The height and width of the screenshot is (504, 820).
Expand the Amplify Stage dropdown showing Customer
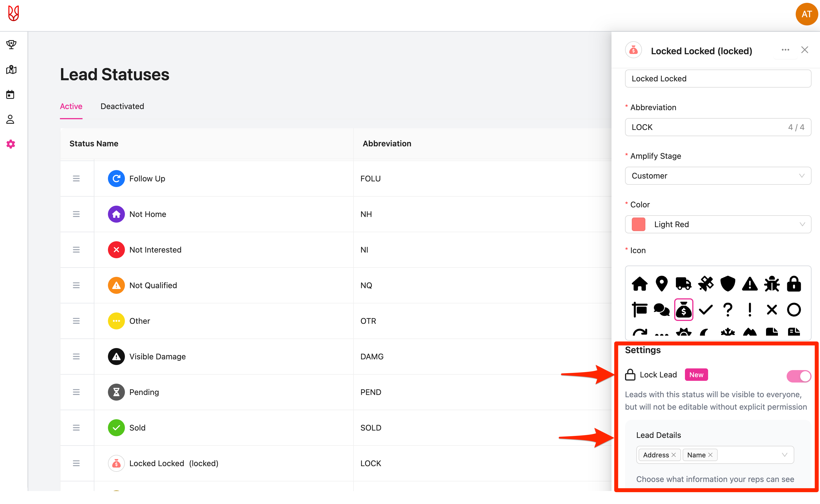click(x=718, y=176)
